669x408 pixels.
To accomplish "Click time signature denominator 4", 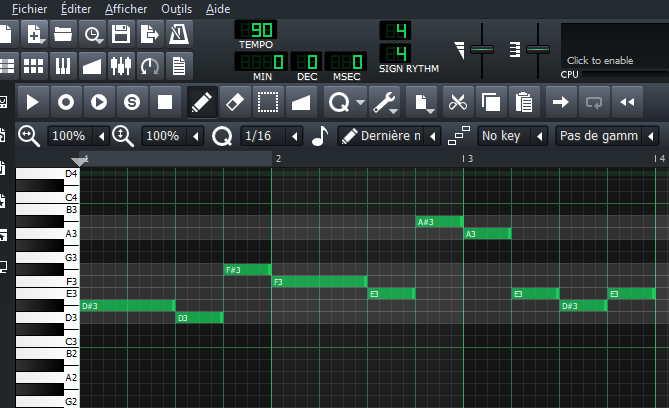I will pos(396,54).
